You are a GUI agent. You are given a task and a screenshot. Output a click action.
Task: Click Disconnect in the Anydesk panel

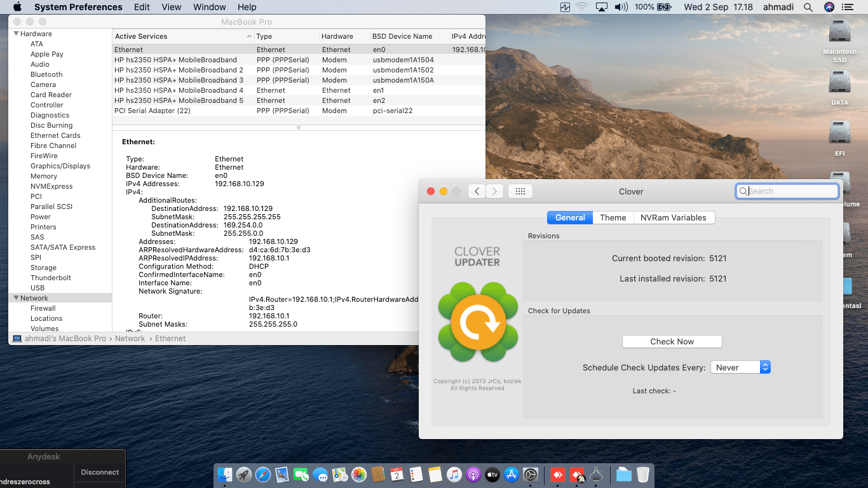click(x=100, y=472)
